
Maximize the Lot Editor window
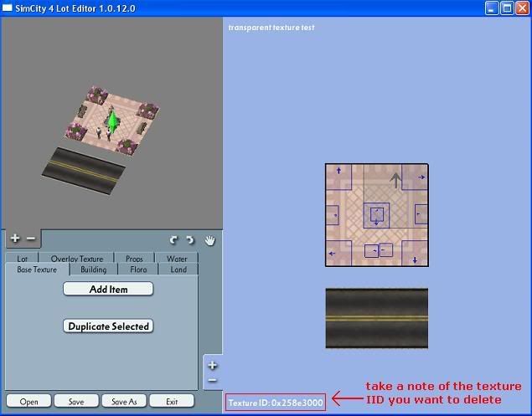tap(507, 8)
